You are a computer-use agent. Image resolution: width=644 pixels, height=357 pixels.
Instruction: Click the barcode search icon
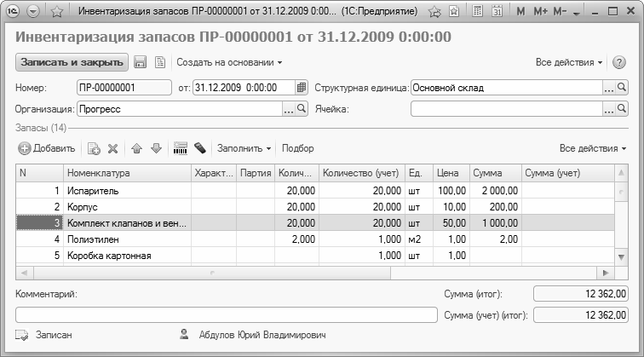[180, 148]
